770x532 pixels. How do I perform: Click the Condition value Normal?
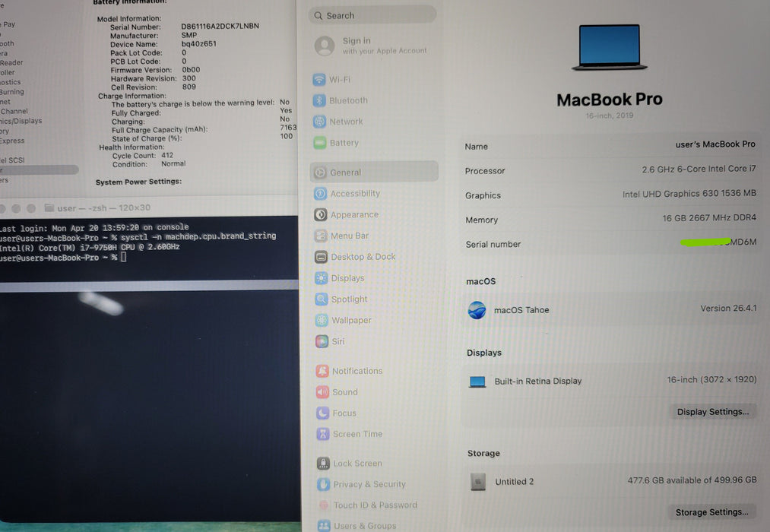173,164
